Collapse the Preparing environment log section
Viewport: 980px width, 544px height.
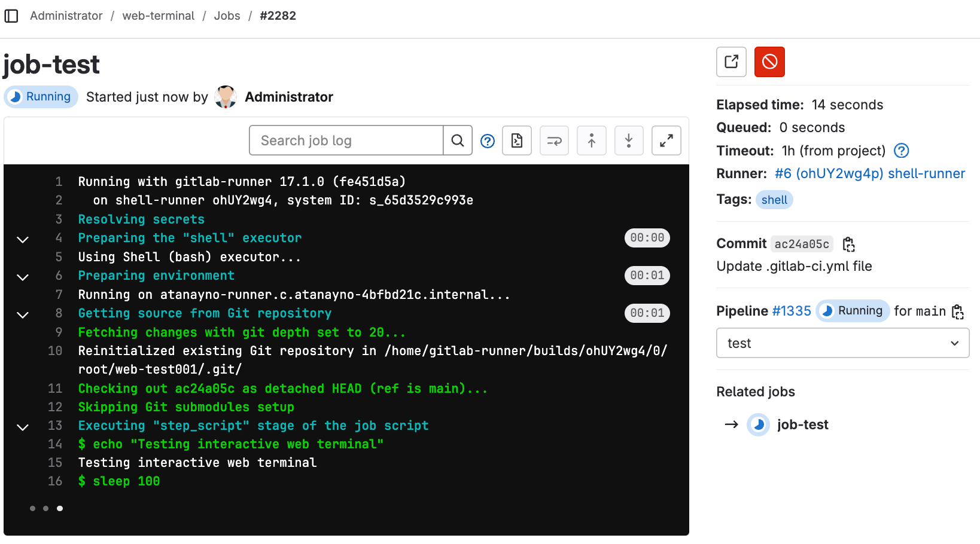[x=22, y=276]
